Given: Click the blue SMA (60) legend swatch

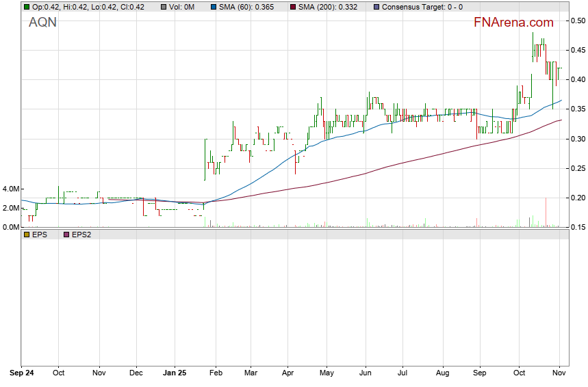Looking at the screenshot, I should (214, 7).
